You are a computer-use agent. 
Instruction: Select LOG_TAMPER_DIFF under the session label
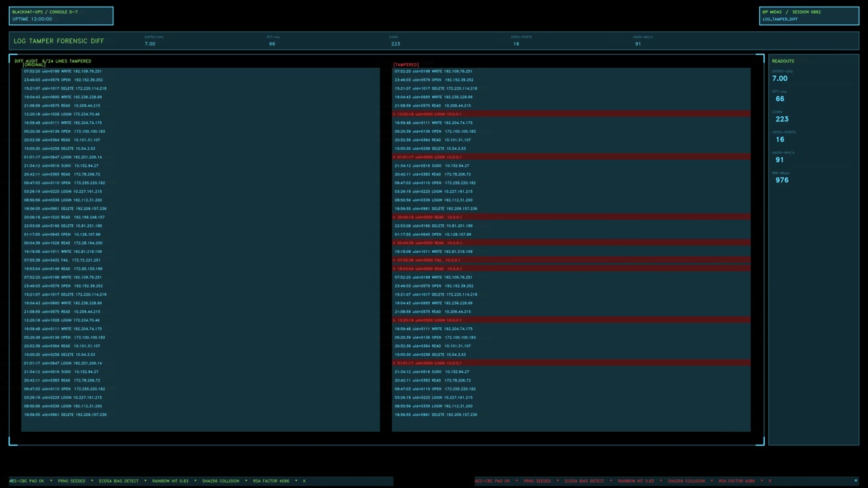click(x=780, y=19)
